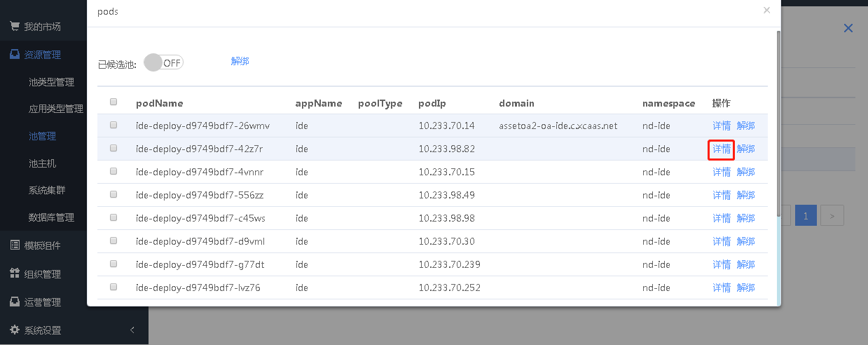Click the 运营管理 icon in sidebar
This screenshot has width=868, height=345.
tap(14, 302)
